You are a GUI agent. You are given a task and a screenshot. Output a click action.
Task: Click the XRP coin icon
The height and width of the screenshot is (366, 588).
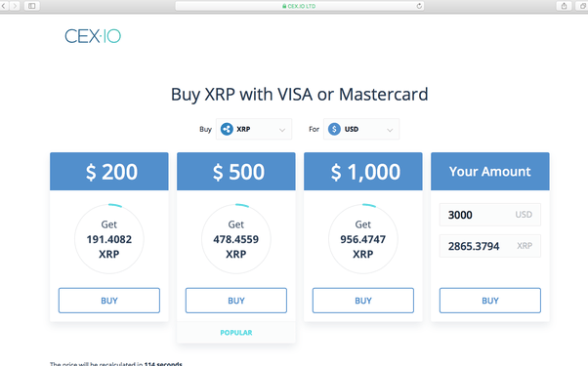pos(227,129)
